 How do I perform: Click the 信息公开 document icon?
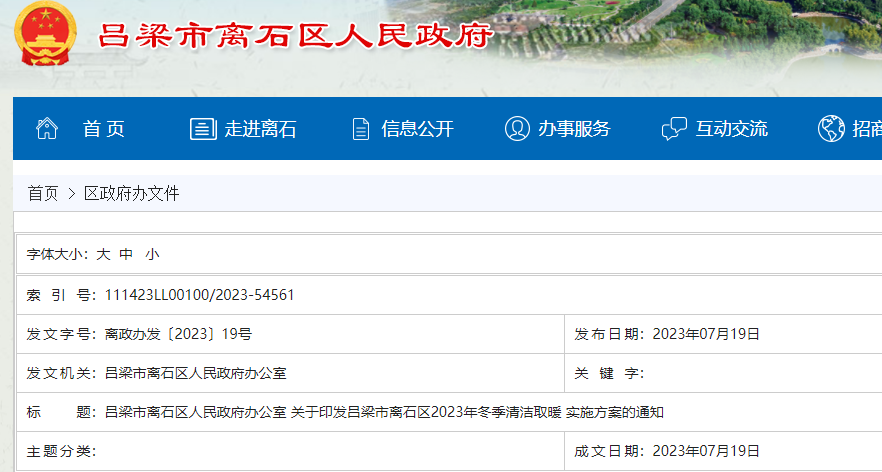pos(361,129)
